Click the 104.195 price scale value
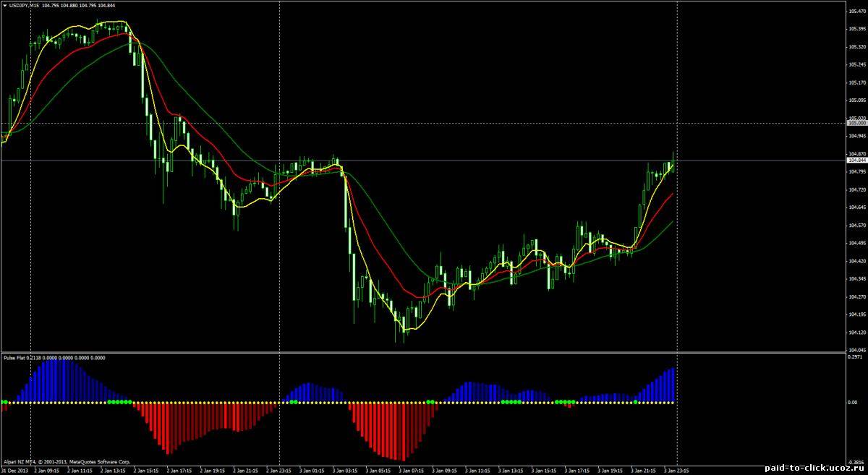 pyautogui.click(x=856, y=314)
